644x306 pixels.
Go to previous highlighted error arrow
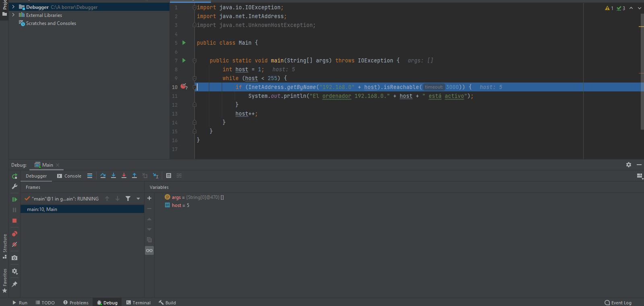pyautogui.click(x=631, y=8)
